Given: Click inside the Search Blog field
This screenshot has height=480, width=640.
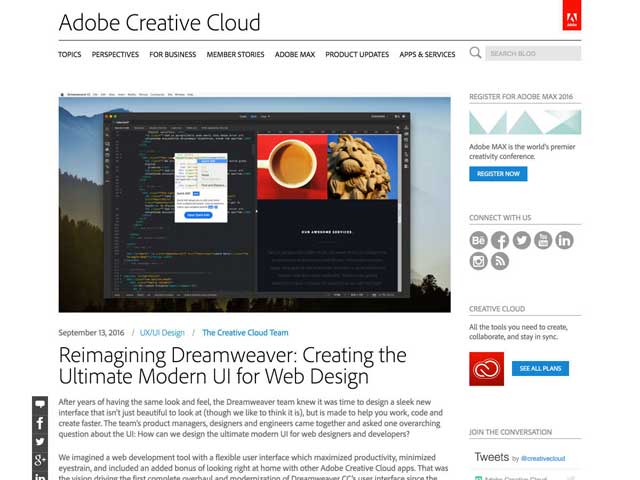Looking at the screenshot, I should [x=536, y=53].
